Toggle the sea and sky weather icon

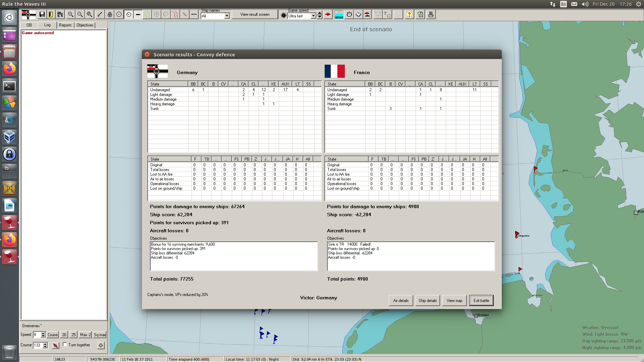click(x=339, y=14)
